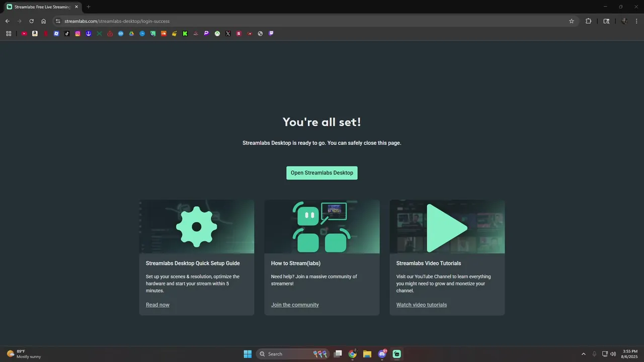Open Chrome from the taskbar
Viewport: 644px width, 362px height.
click(x=353, y=354)
